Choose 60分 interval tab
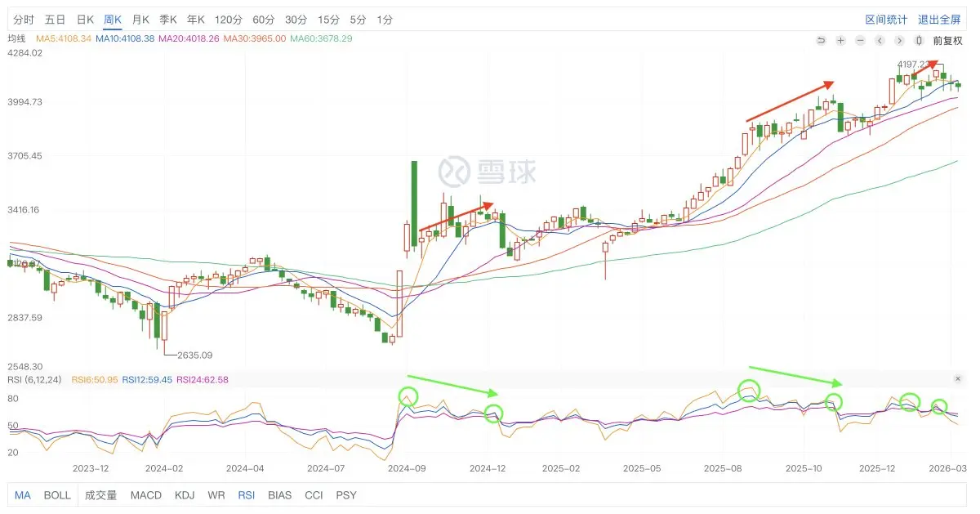 point(264,19)
